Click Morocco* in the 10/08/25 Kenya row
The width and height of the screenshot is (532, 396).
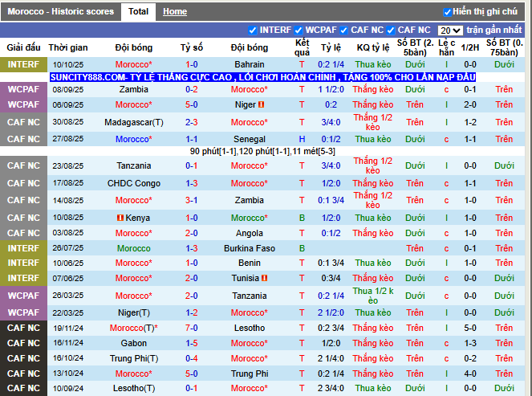point(250,218)
